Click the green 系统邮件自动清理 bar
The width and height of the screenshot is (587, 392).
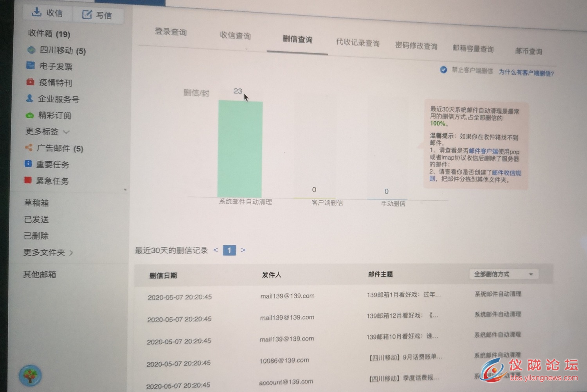pos(240,149)
